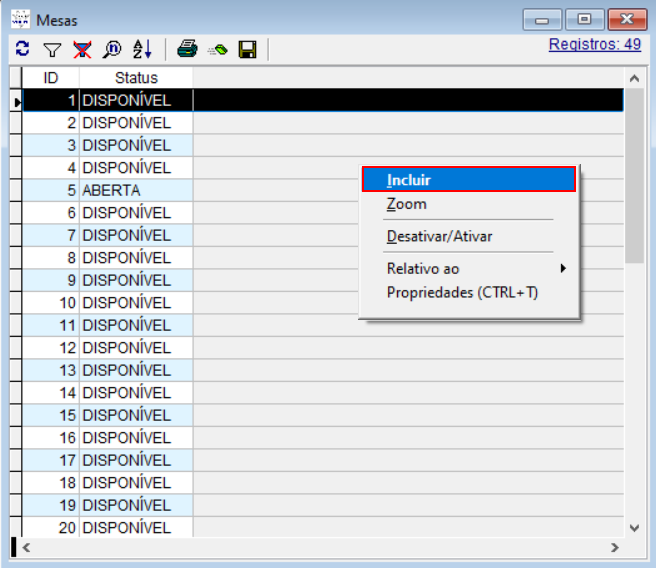Click the Status column header
The height and width of the screenshot is (568, 656).
[136, 77]
